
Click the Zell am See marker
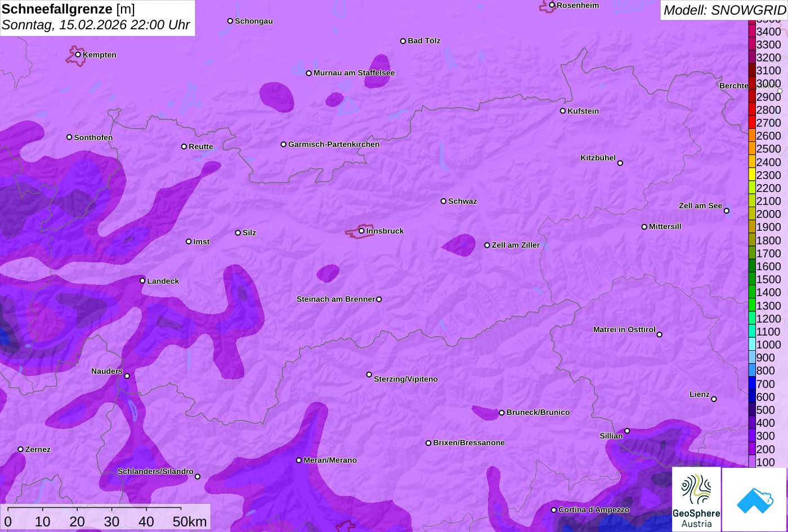pos(727,211)
